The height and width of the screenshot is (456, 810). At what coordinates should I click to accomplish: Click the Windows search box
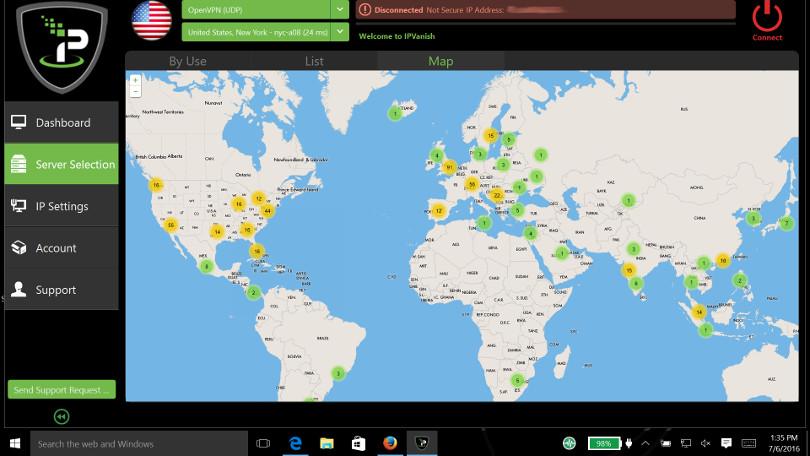pos(140,443)
